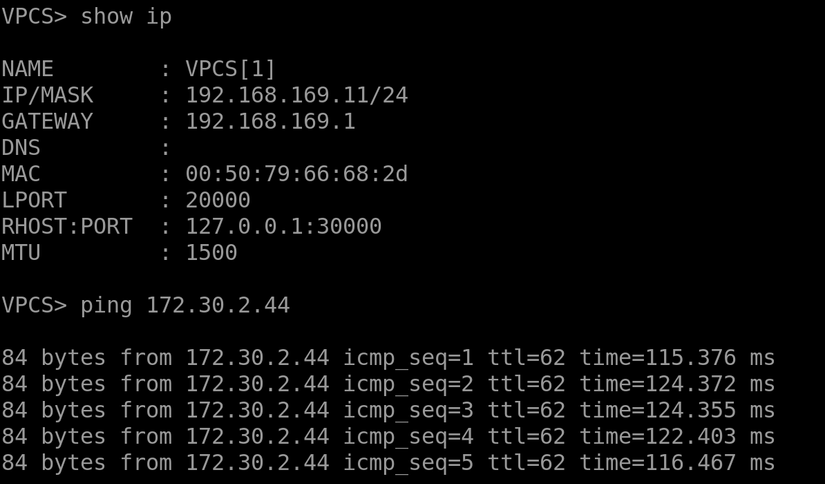Click the MTU value 1500
The height and width of the screenshot is (484, 825).
pos(211,253)
